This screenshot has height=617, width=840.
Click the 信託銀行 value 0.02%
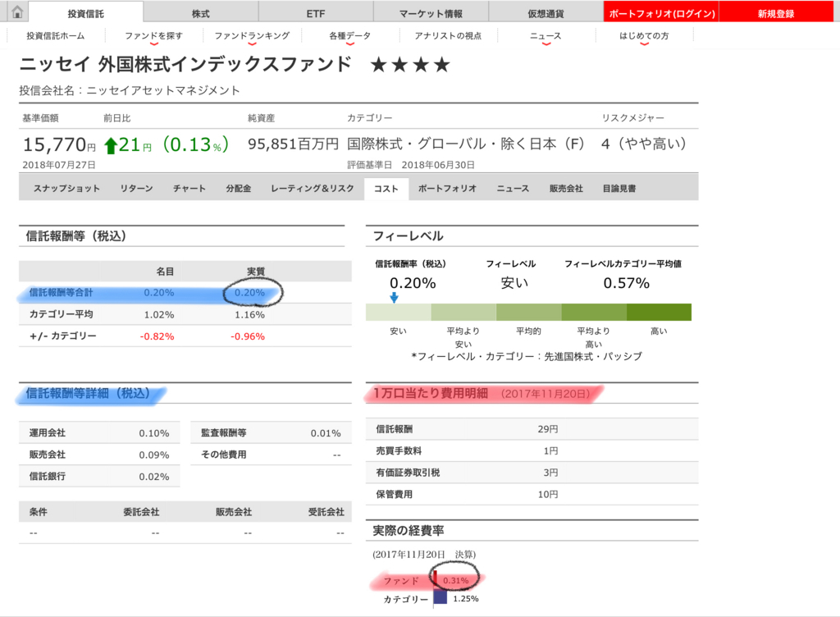153,477
